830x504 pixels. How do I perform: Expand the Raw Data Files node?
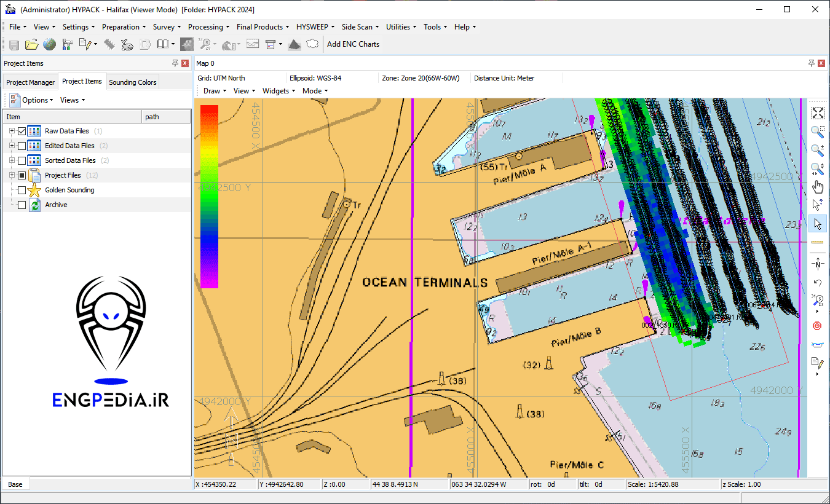click(x=12, y=131)
